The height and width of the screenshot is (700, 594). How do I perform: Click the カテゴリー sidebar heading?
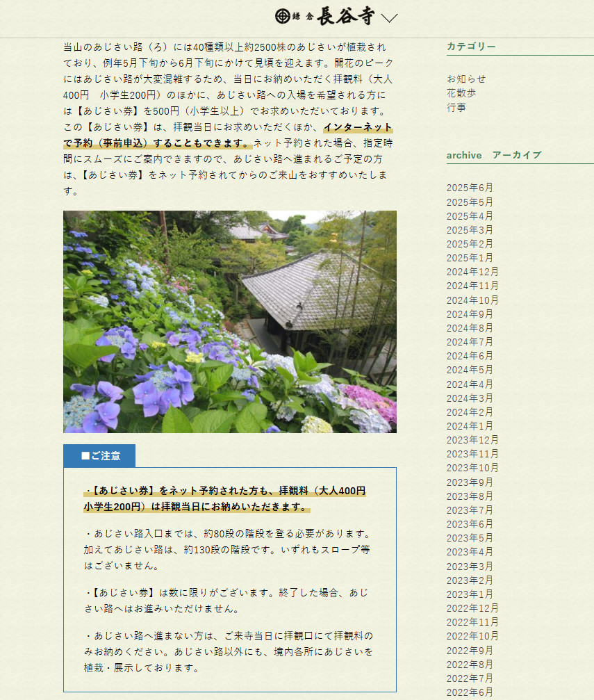click(471, 47)
